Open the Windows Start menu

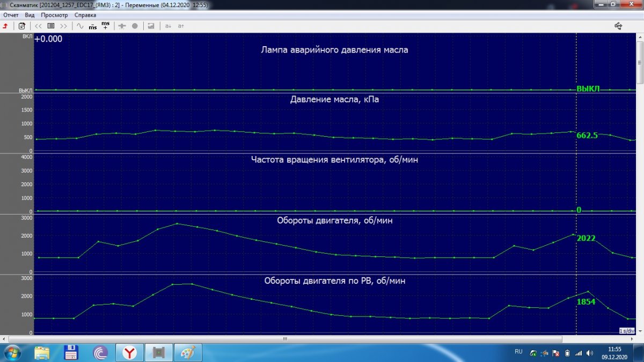pos(12,352)
